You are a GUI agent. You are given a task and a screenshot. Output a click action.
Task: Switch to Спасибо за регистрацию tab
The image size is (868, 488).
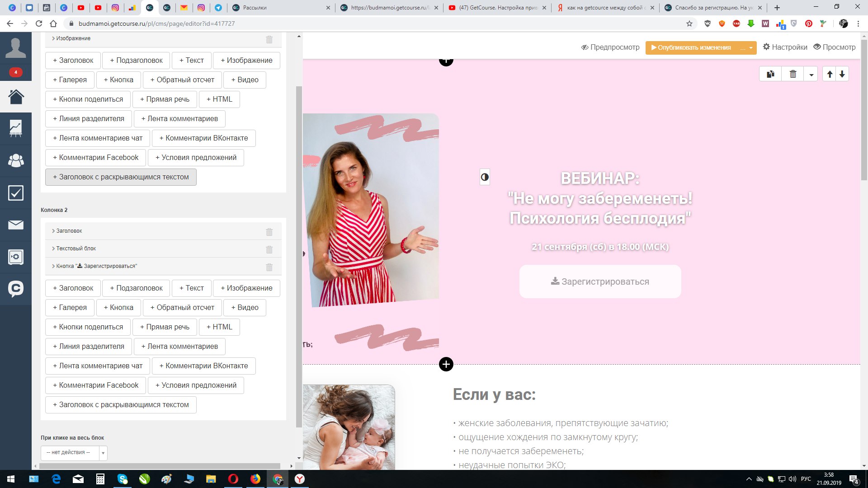pyautogui.click(x=713, y=8)
